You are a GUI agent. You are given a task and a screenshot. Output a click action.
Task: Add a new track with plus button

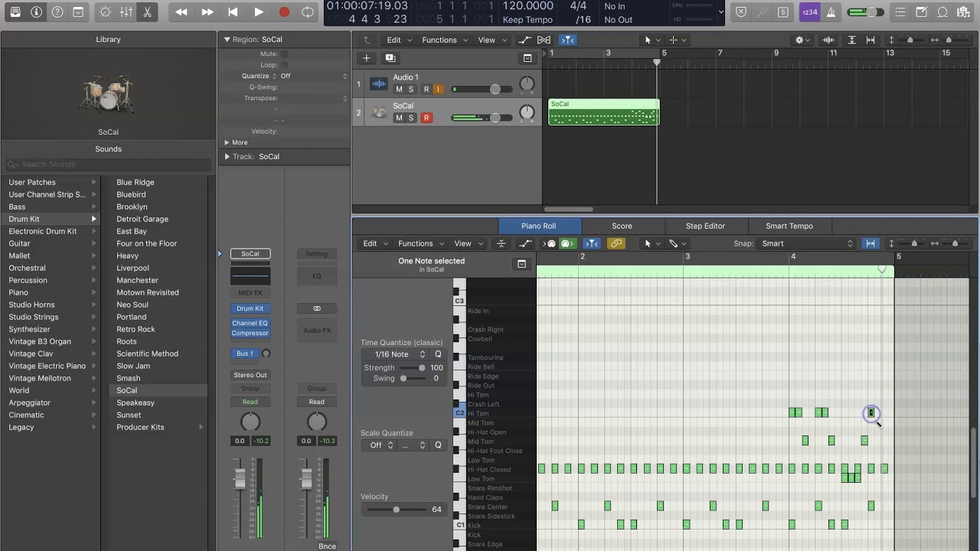367,58
